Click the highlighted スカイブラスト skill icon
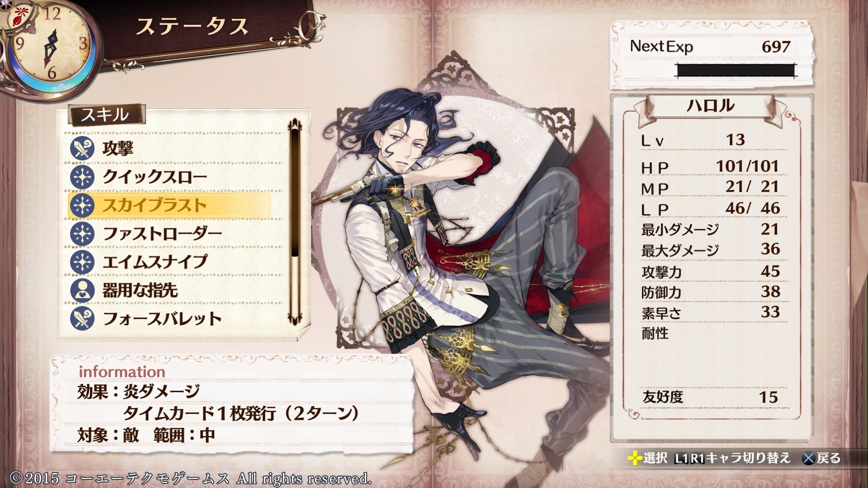 (x=82, y=206)
